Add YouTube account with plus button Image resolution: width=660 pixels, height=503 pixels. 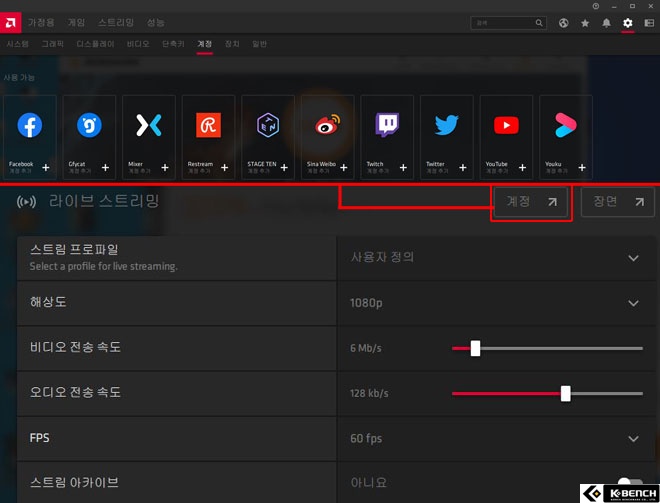point(522,168)
